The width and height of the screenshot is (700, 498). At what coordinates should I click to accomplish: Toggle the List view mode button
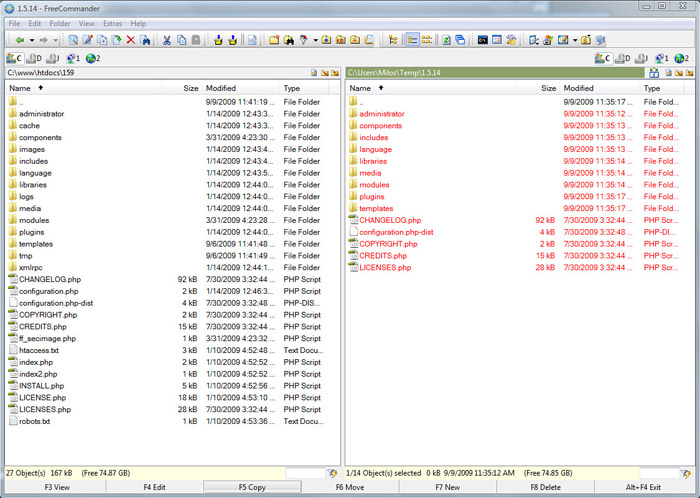click(x=427, y=40)
